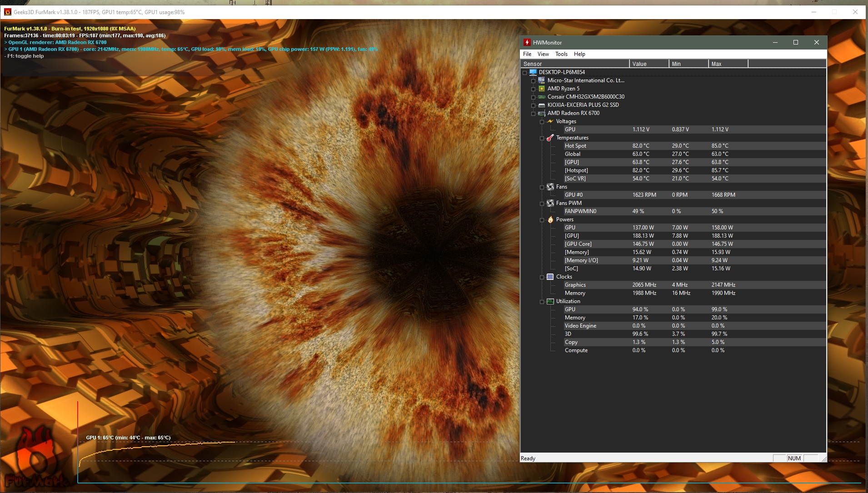Image resolution: width=868 pixels, height=493 pixels.
Task: Collapse the Powers section
Action: click(x=542, y=220)
